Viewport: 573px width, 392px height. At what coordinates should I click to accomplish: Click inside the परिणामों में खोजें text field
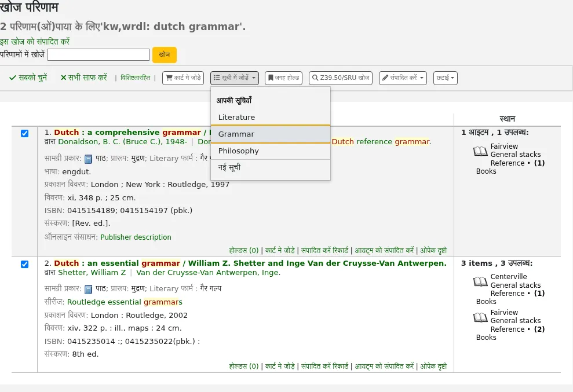click(98, 55)
